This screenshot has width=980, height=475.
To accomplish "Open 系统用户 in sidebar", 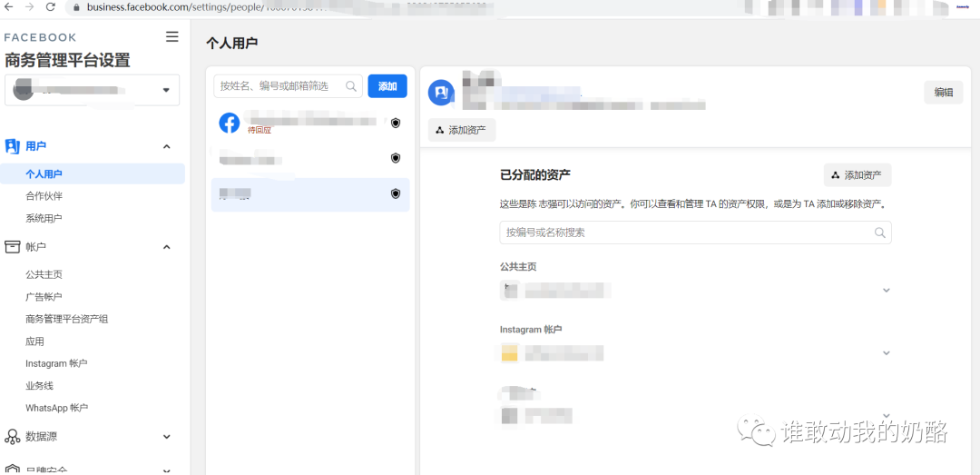I will coord(44,218).
